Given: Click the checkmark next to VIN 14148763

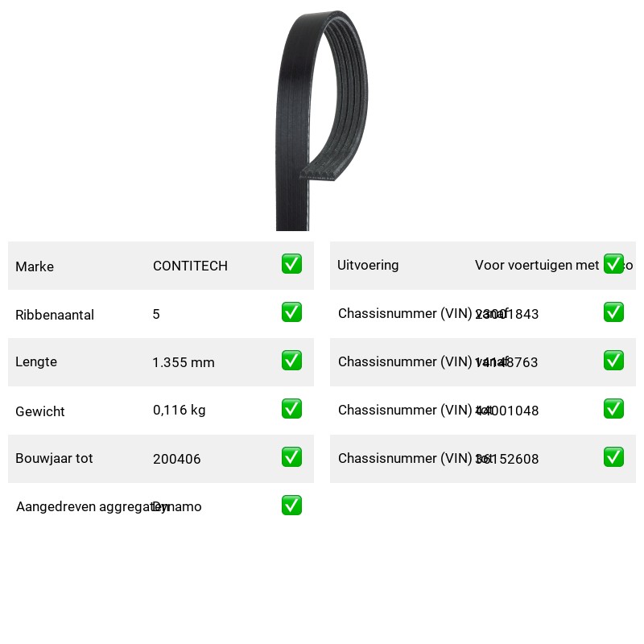Looking at the screenshot, I should coord(613,360).
